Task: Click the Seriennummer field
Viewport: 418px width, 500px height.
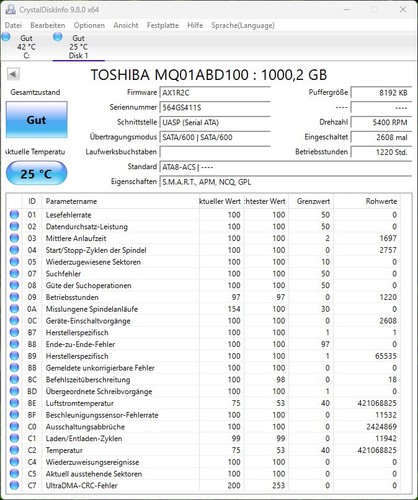Action: [x=215, y=108]
